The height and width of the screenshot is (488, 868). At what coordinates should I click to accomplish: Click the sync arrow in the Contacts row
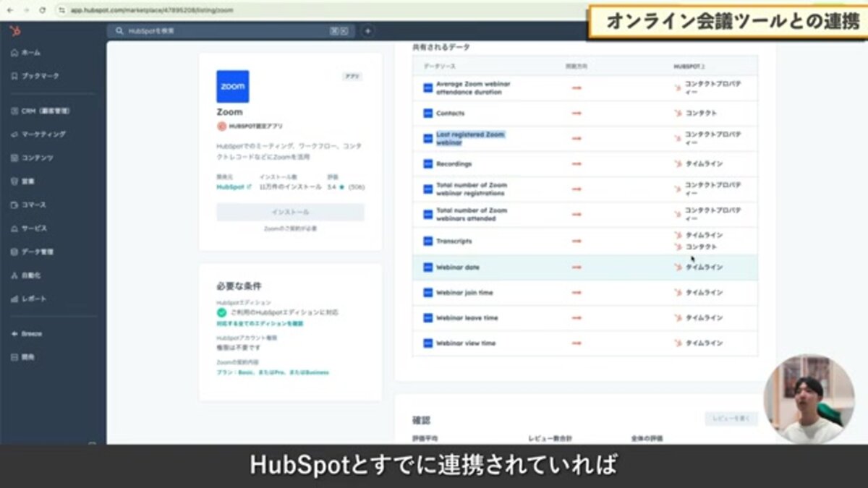coord(576,114)
